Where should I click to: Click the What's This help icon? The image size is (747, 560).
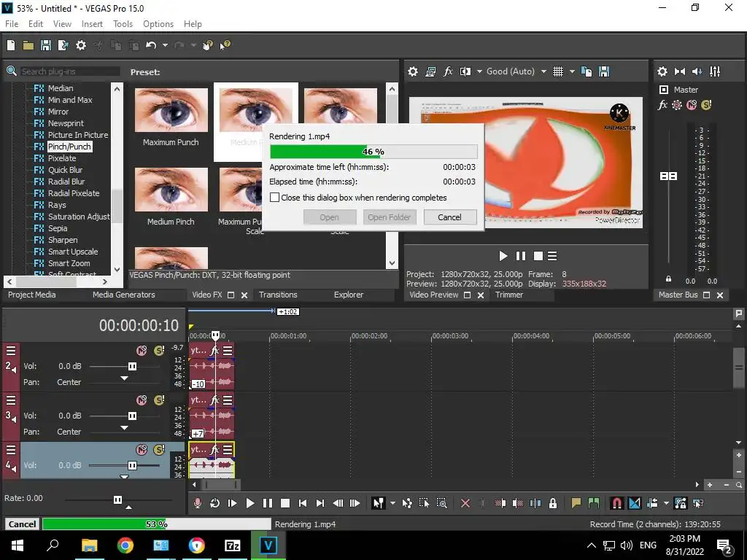click(225, 45)
